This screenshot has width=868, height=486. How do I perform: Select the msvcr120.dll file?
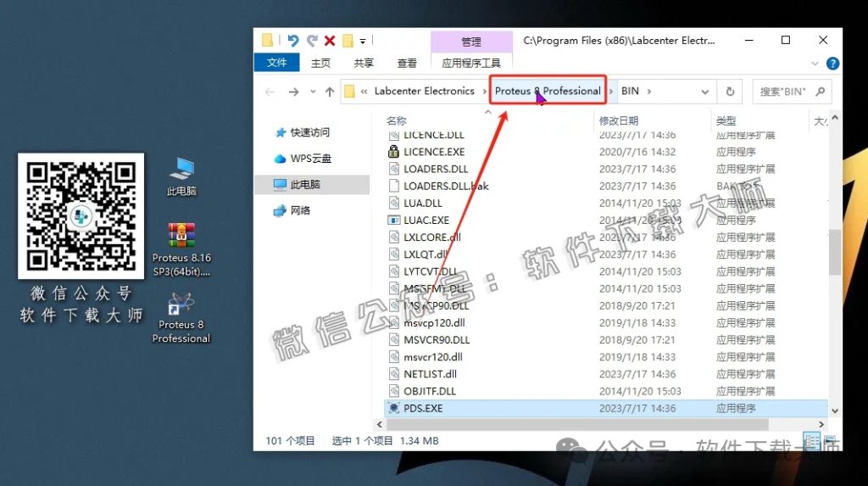tap(433, 357)
